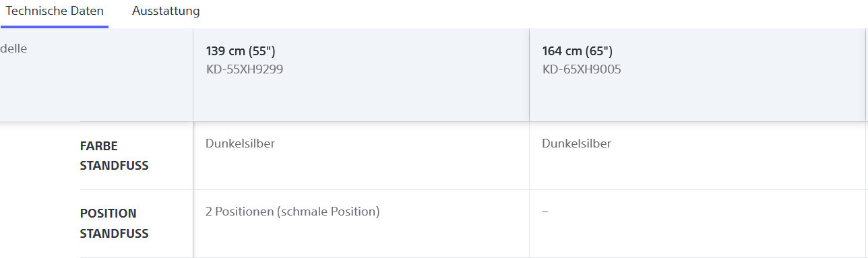Click the empty header area below KD-65XH9005
The height and width of the screenshot is (258, 868).
(697, 99)
